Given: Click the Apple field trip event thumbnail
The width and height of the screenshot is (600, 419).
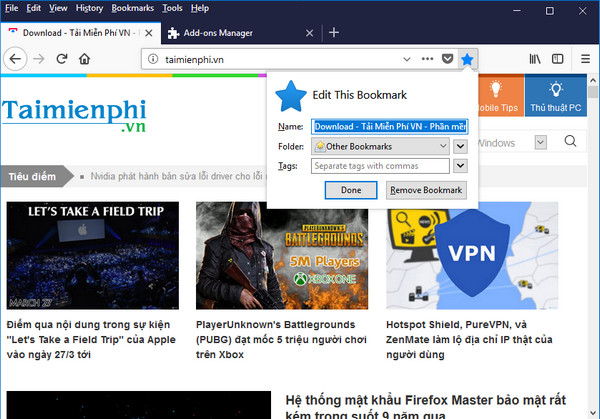Looking at the screenshot, I should coord(93,256).
